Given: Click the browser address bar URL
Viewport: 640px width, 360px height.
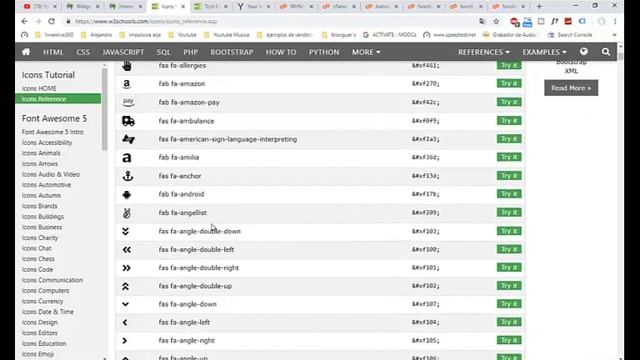Looking at the screenshot, I should (146, 21).
